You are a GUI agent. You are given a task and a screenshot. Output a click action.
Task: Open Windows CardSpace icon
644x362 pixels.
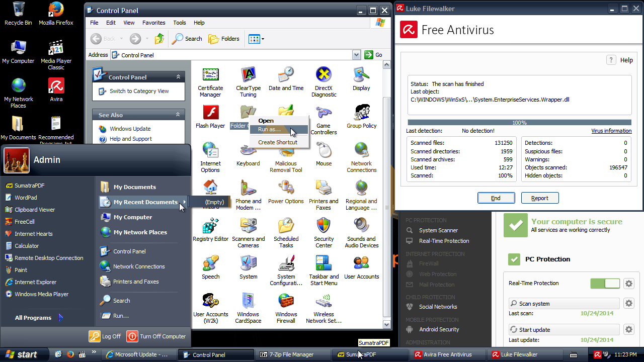click(248, 309)
